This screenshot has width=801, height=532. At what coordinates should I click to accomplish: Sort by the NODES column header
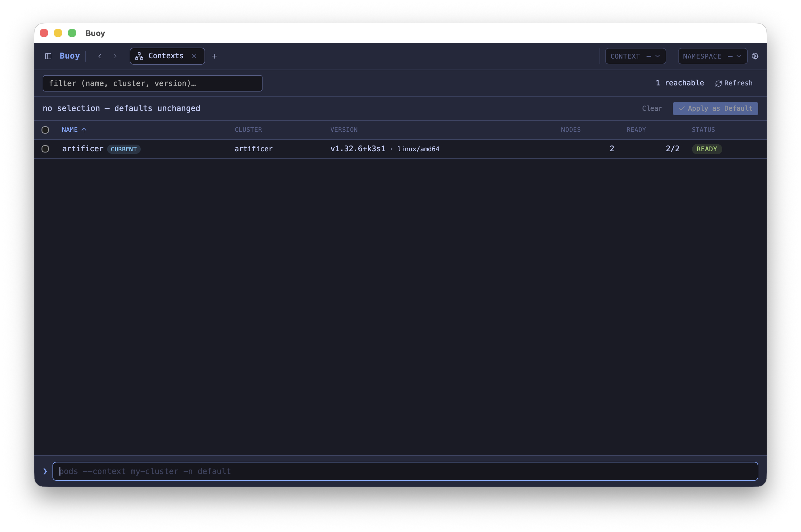coord(571,130)
